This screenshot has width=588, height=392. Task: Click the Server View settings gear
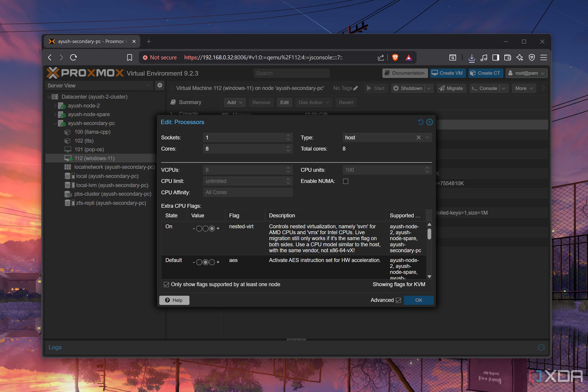tap(160, 85)
